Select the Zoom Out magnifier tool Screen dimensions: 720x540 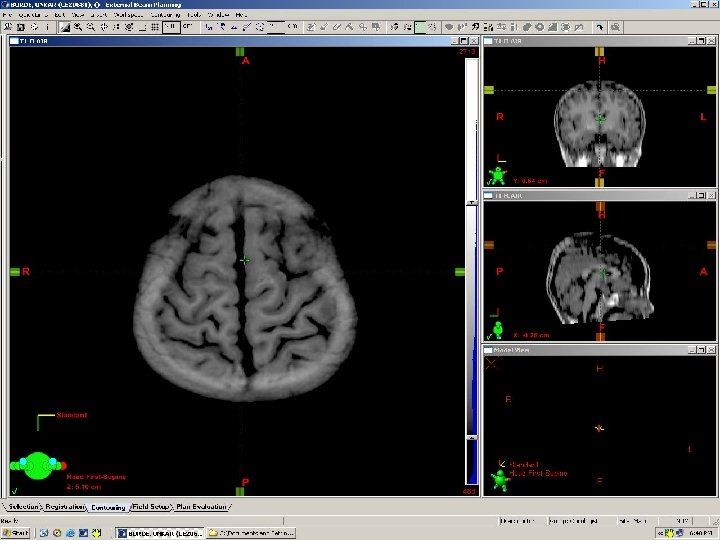tap(91, 27)
